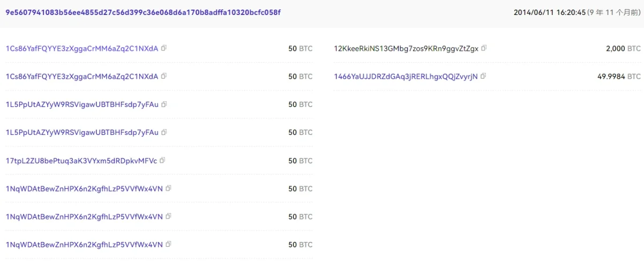The height and width of the screenshot is (266, 644).
Task: Open the third 1NqWDAtBewZnHPX6n2 address link
Action: click(x=84, y=245)
